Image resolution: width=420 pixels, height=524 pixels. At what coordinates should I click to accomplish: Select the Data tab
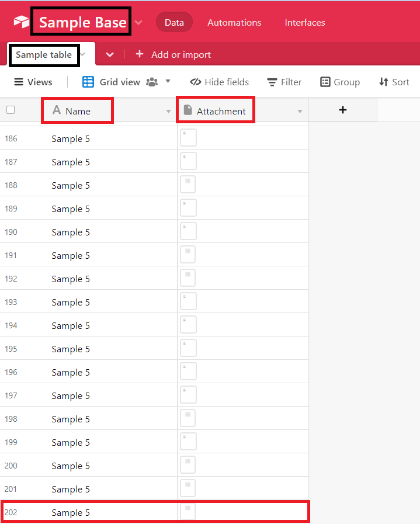[174, 22]
